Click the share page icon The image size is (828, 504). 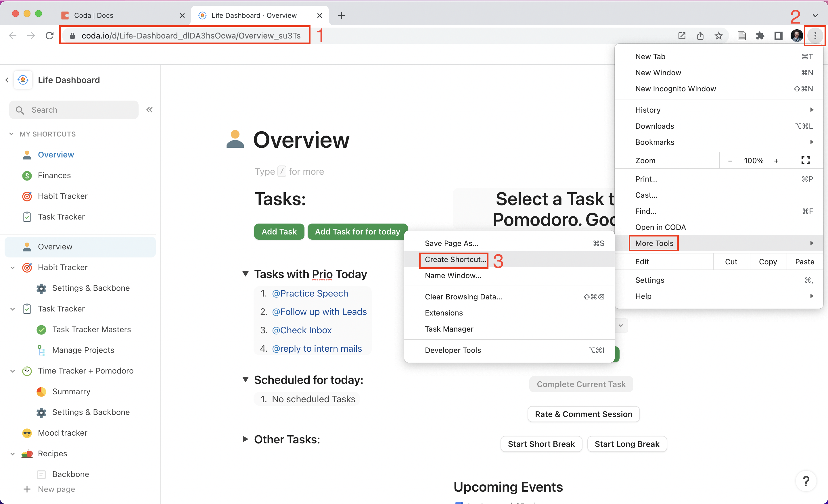tap(700, 36)
